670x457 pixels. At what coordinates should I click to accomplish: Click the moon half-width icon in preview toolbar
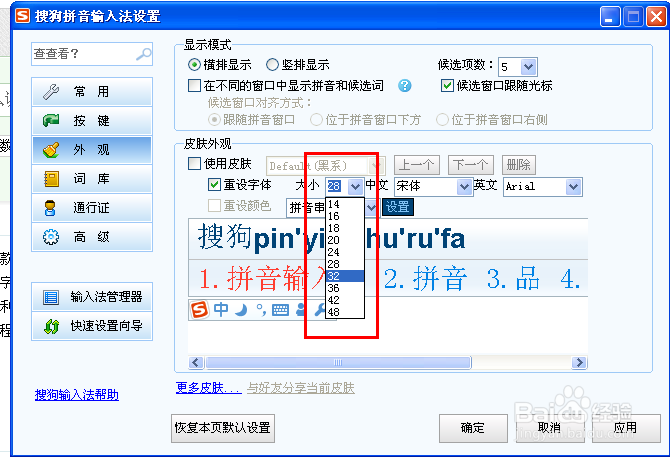pyautogui.click(x=241, y=310)
